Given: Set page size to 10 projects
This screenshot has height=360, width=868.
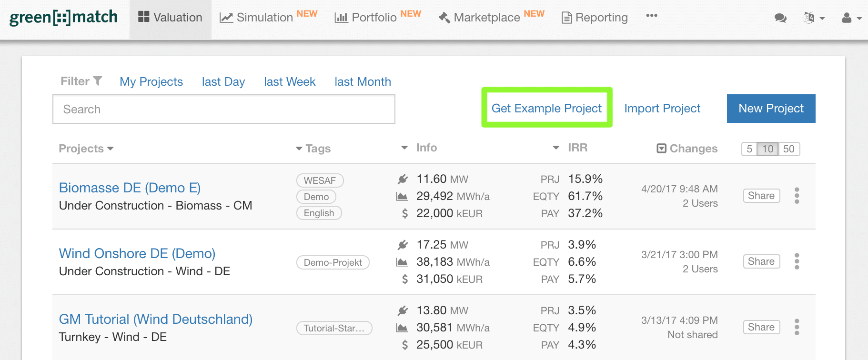Looking at the screenshot, I should coord(767,149).
